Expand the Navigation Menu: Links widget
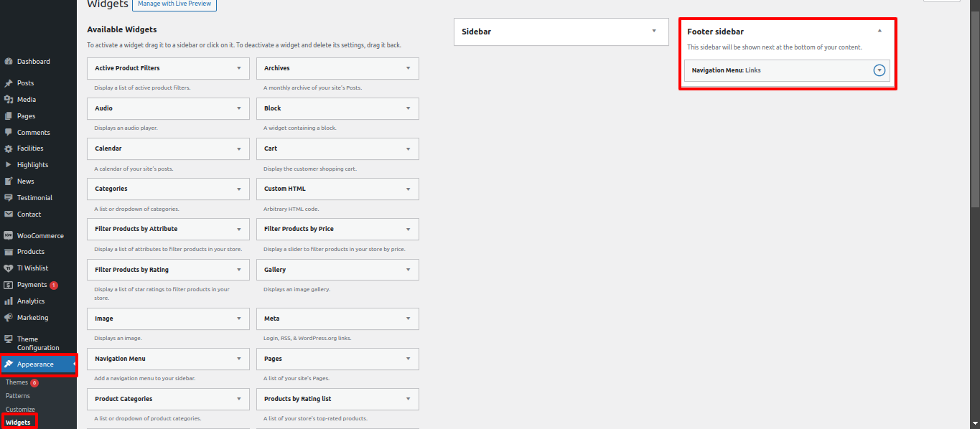 879,70
